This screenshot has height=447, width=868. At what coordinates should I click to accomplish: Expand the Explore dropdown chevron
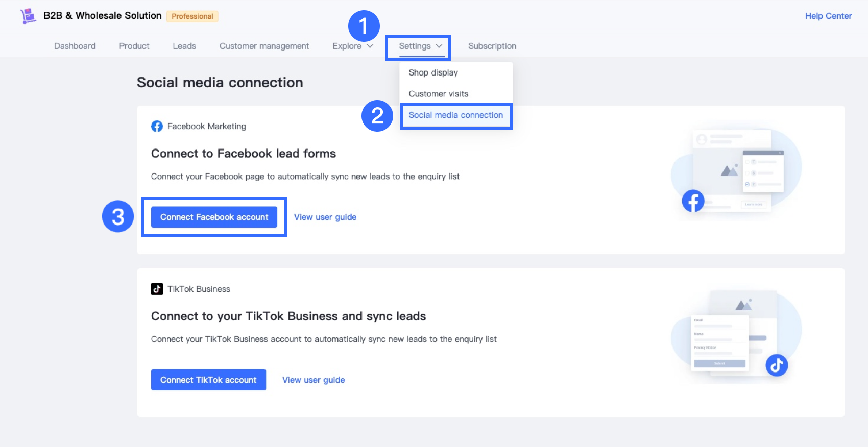[370, 46]
